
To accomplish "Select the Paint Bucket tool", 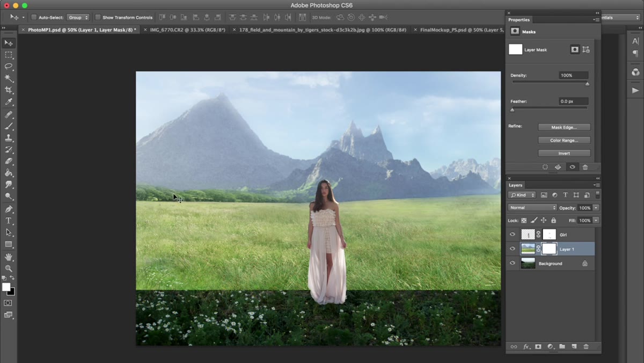I will tap(9, 173).
